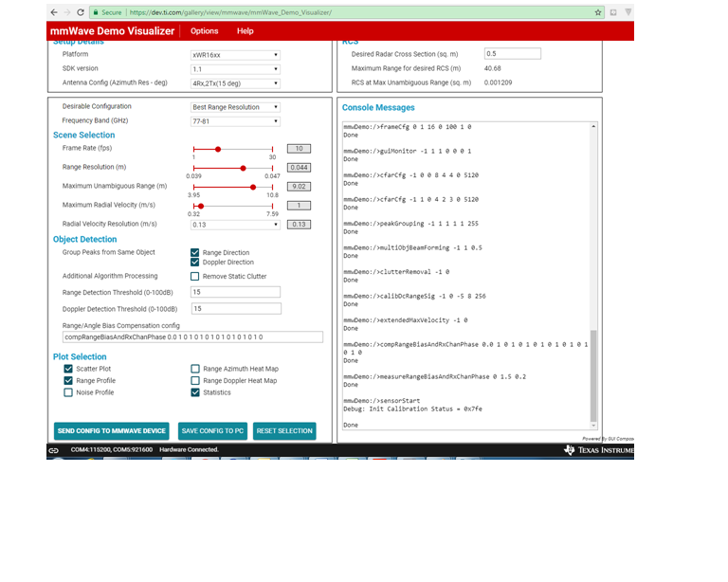Toggle the Scatter Plot checkbox
Screen dimensions: 728x582
[x=68, y=369]
